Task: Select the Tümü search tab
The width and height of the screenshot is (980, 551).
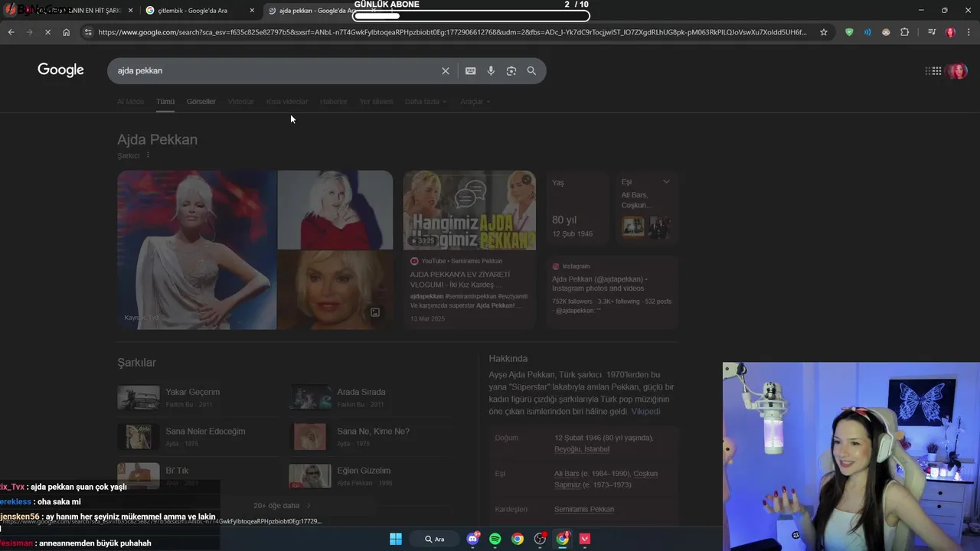Action: coord(165,102)
